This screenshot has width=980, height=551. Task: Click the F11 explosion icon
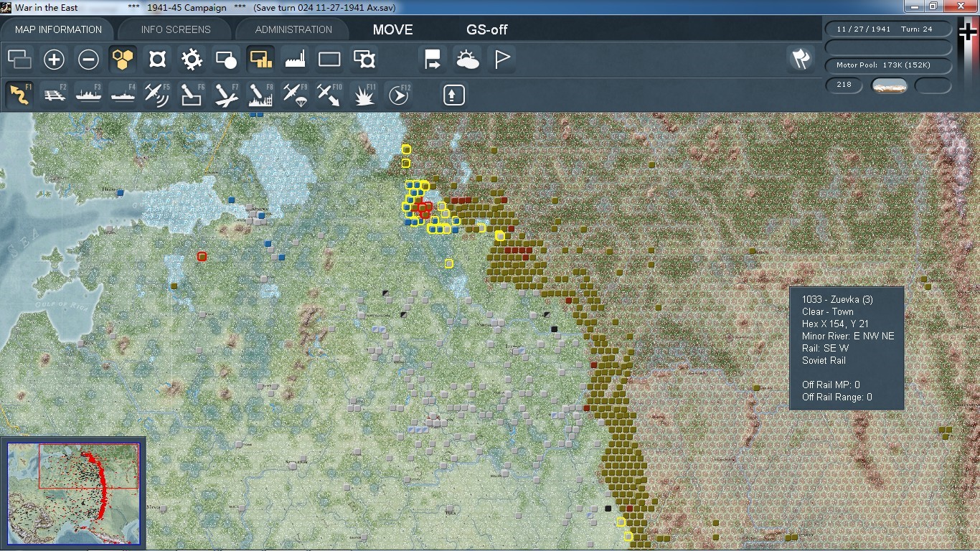[x=364, y=95]
